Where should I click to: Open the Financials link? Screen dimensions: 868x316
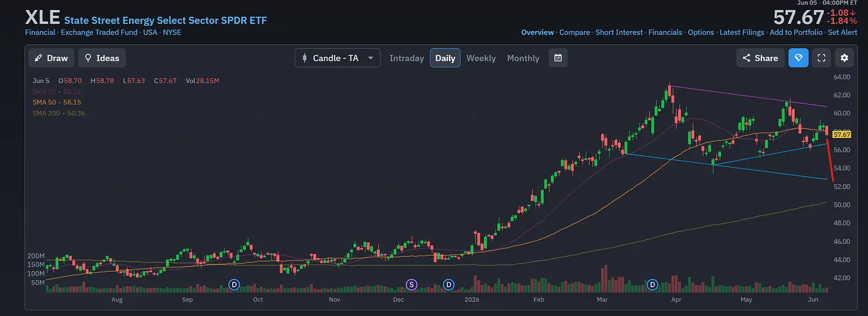coord(665,32)
